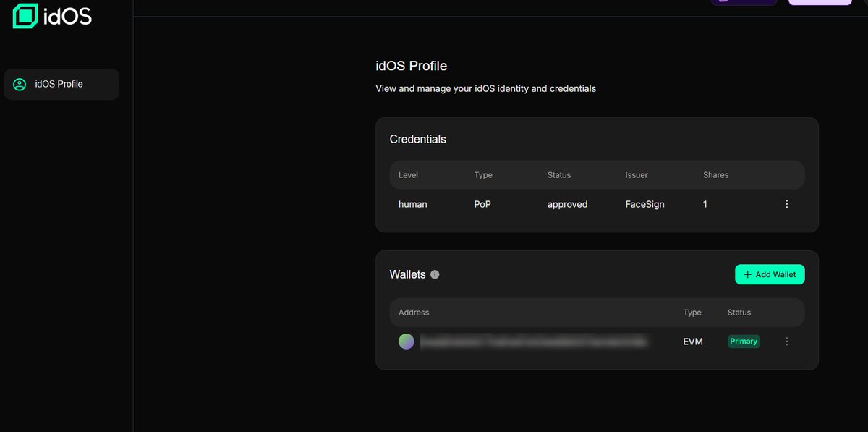Click the Shares value '1'

(x=705, y=204)
